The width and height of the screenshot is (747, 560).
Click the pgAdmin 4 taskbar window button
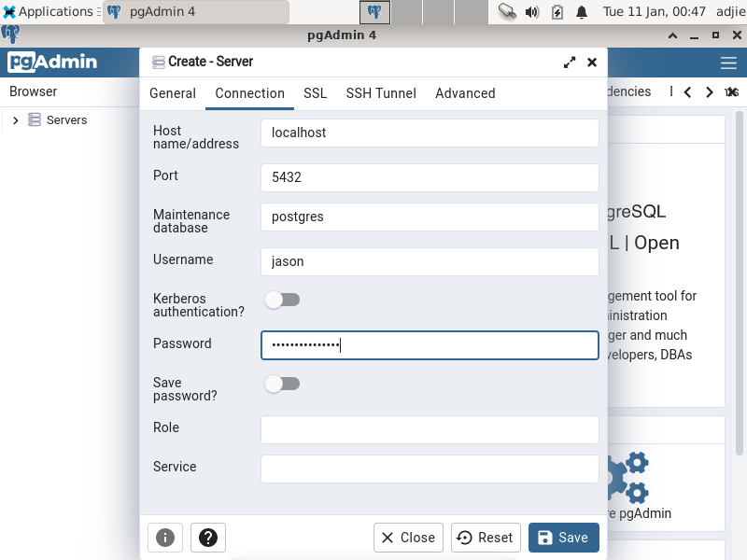196,11
